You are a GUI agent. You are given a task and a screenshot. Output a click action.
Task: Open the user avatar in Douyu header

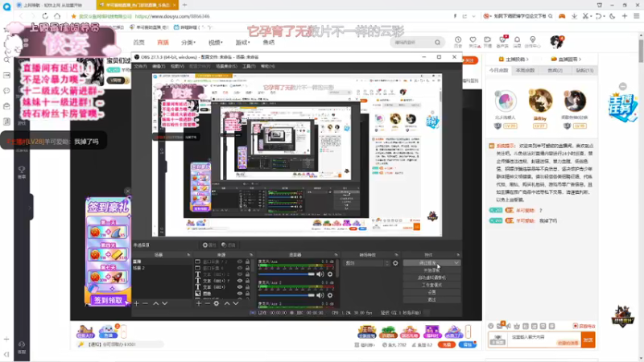click(x=556, y=42)
